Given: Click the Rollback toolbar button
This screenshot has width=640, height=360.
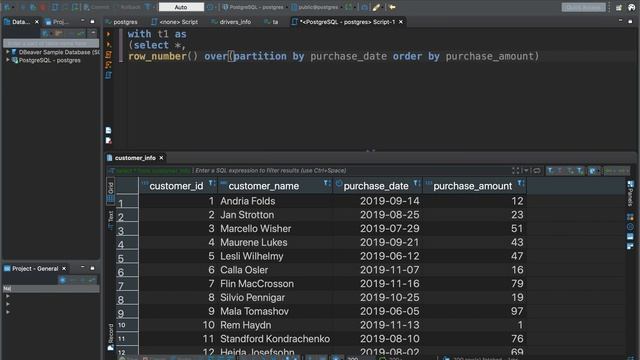Looking at the screenshot, I should (x=127, y=7).
